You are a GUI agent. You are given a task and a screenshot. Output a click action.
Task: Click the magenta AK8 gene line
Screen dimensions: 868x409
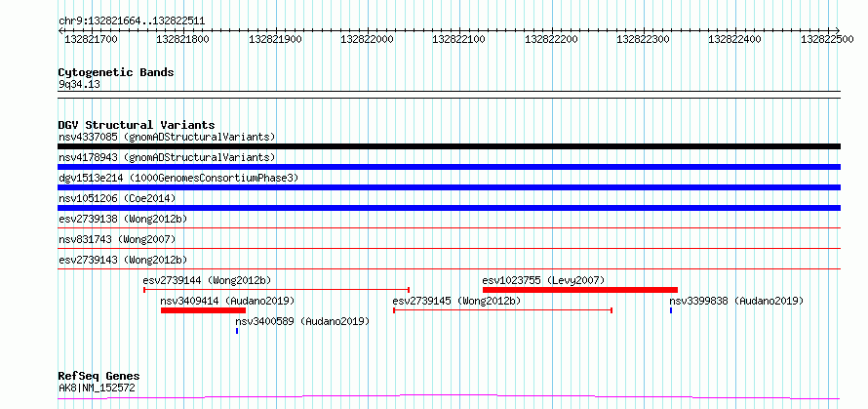click(449, 397)
